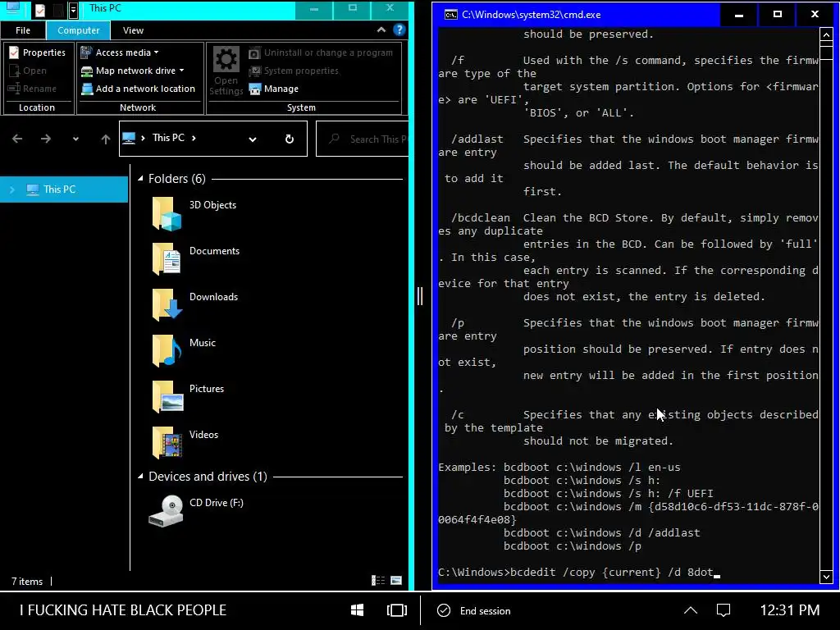Open Settings via the gear icon
The image size is (840, 630).
tap(226, 71)
